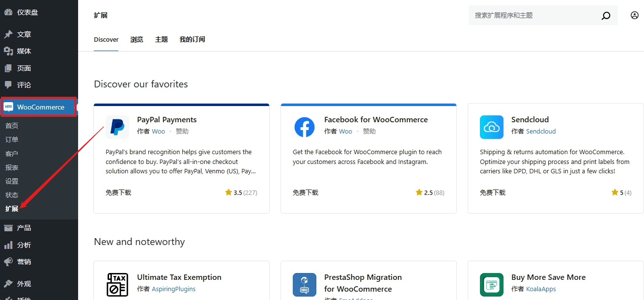Select the 页面 pages icon
The height and width of the screenshot is (300, 644).
point(8,68)
